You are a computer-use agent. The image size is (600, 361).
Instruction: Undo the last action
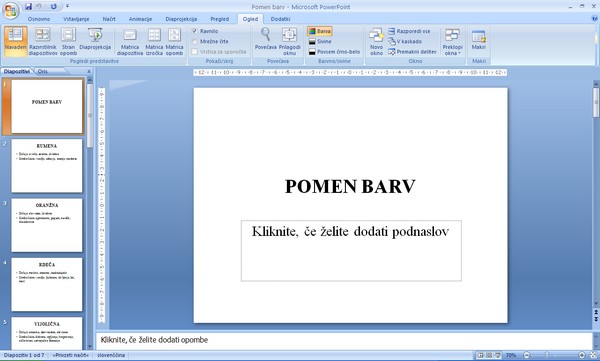39,7
